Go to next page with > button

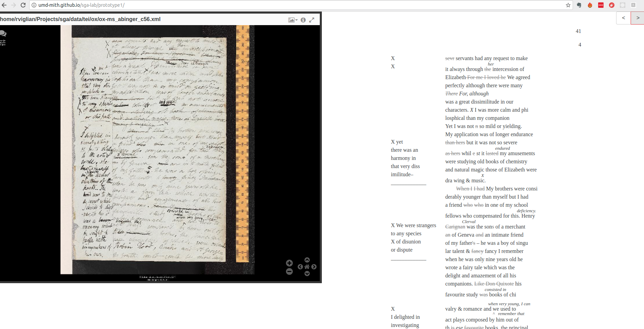638,18
